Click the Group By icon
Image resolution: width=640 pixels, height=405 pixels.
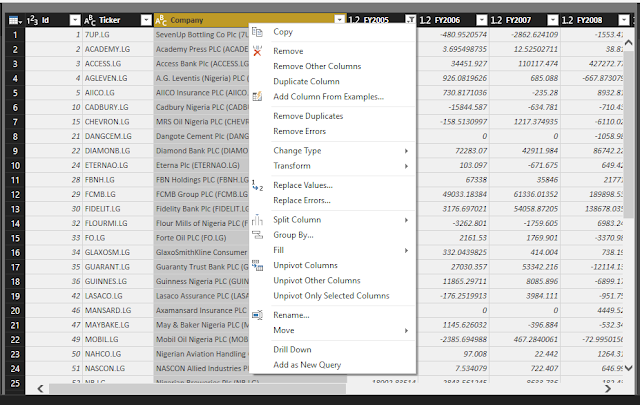coord(257,235)
